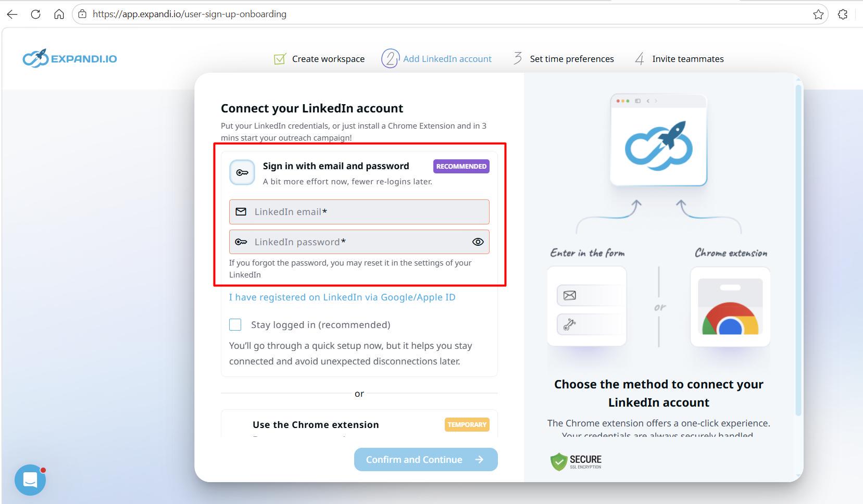Toggle password visibility with the eye icon
The image size is (863, 504).
pyautogui.click(x=478, y=242)
